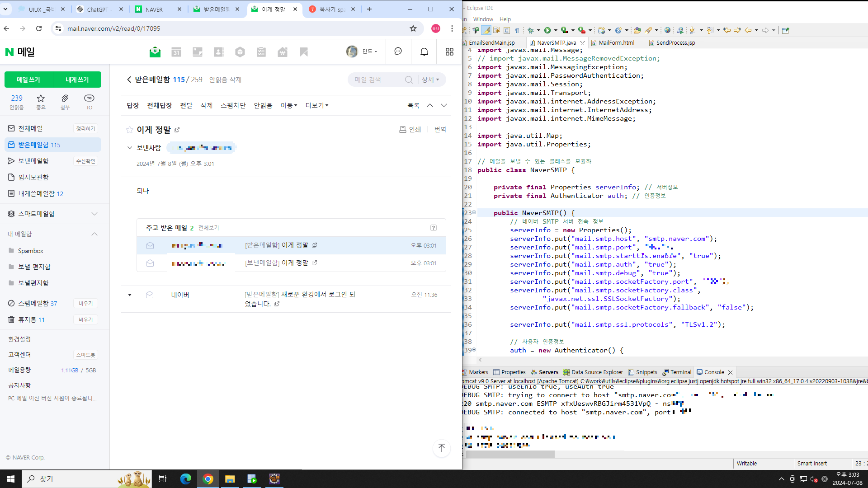Click the mail search magnifier icon

click(x=409, y=80)
